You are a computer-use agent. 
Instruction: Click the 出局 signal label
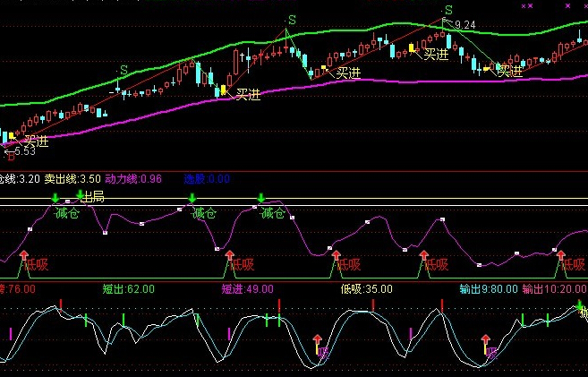point(92,197)
